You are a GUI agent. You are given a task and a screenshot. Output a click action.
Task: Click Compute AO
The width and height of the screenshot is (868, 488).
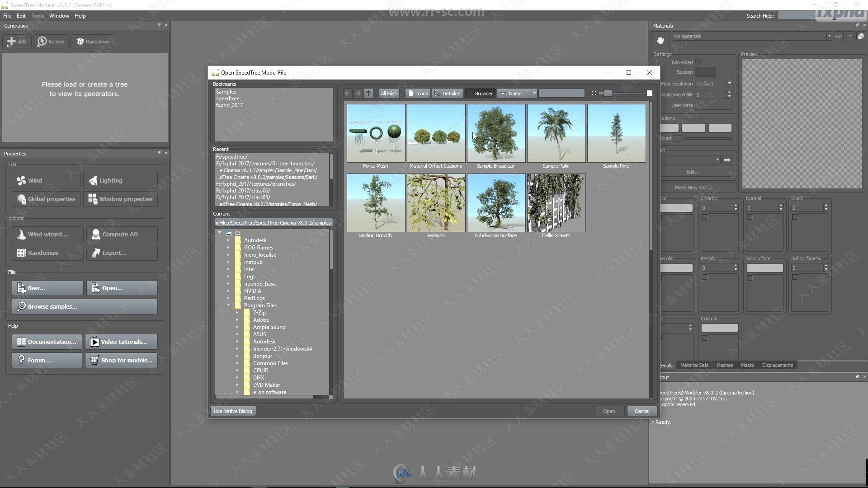pos(122,235)
